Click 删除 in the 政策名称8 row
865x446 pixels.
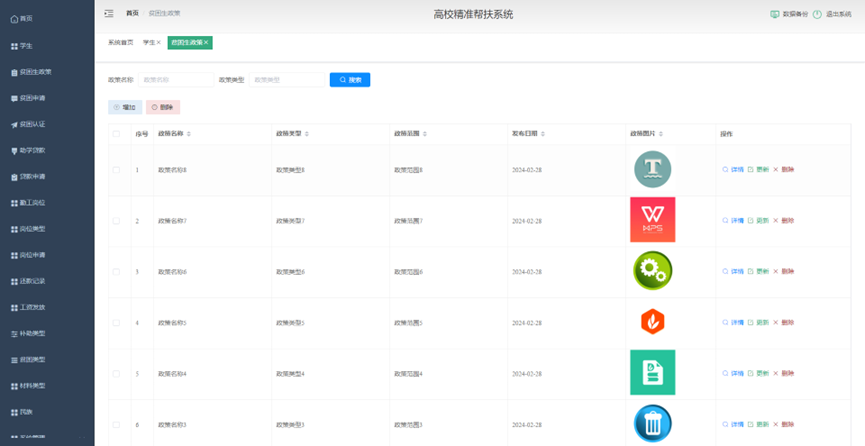[x=783, y=170]
